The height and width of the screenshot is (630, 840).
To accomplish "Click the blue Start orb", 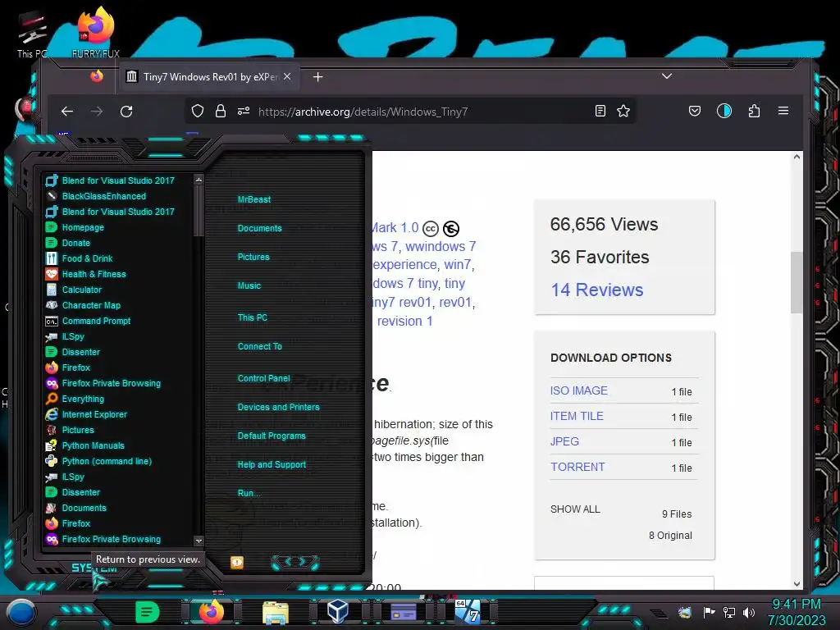I will [21, 612].
